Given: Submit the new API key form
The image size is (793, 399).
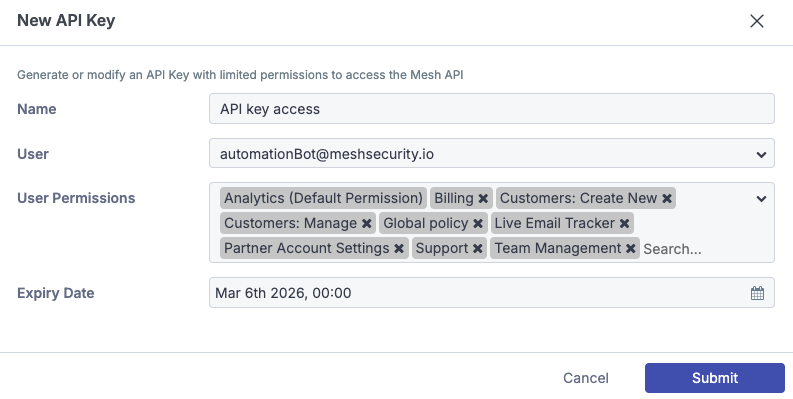Looking at the screenshot, I should click(x=715, y=378).
